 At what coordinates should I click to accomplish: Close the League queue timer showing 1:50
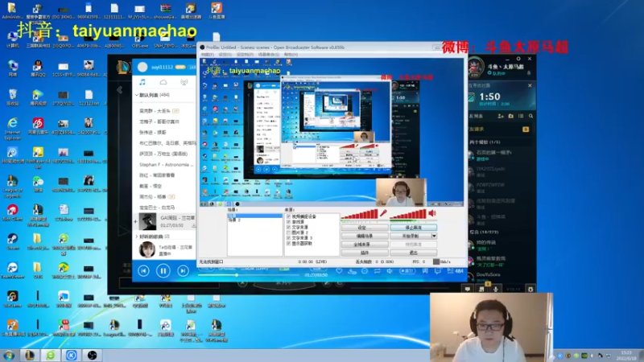530,86
